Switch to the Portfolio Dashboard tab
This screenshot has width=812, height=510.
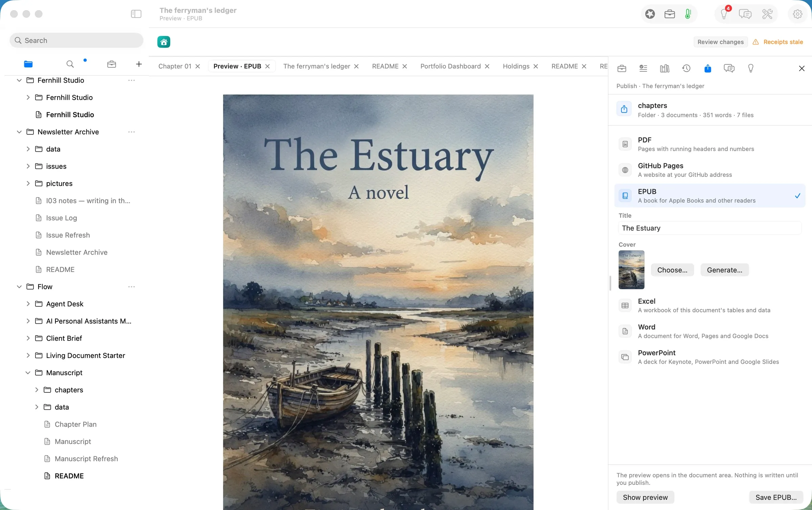point(450,66)
